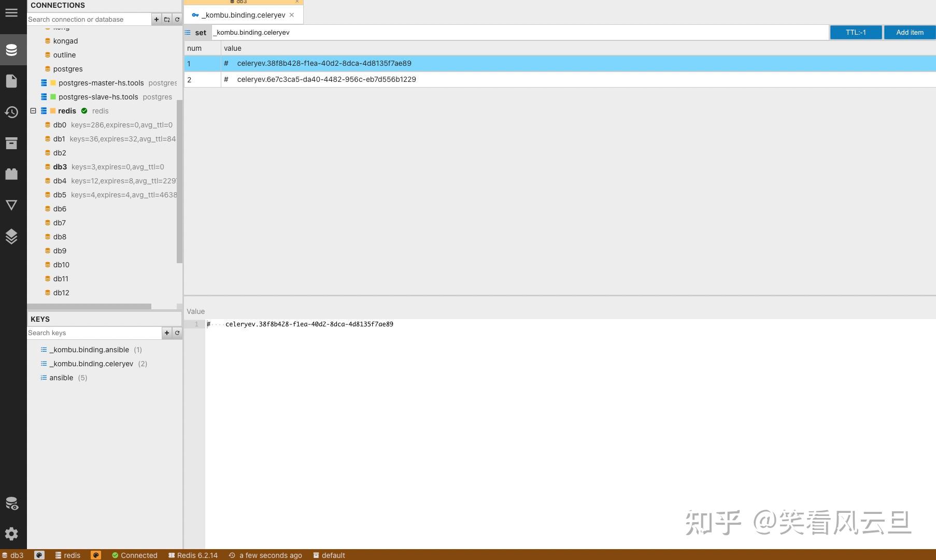This screenshot has height=560, width=936.
Task: Open the archive sidebar icon
Action: (11, 143)
